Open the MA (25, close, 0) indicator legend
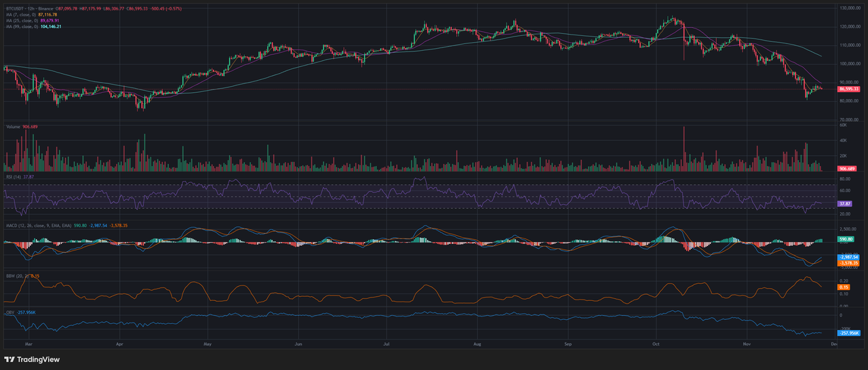 [x=22, y=21]
